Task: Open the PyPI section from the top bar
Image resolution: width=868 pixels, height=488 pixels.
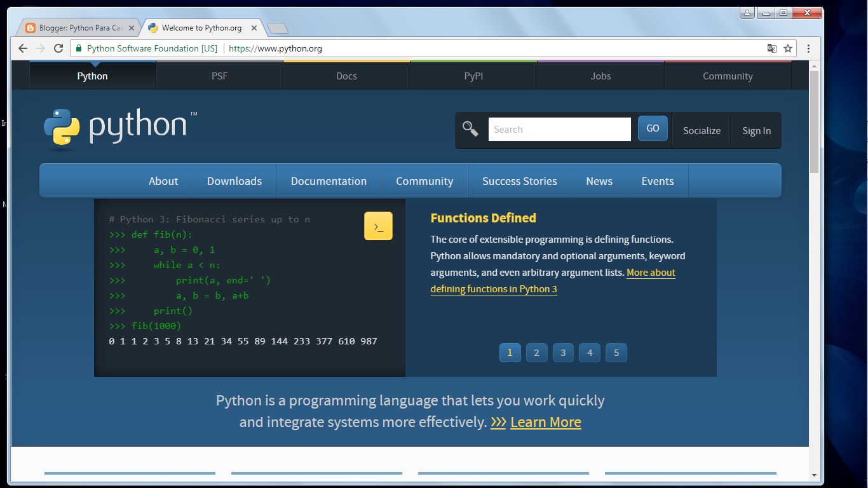Action: 473,76
